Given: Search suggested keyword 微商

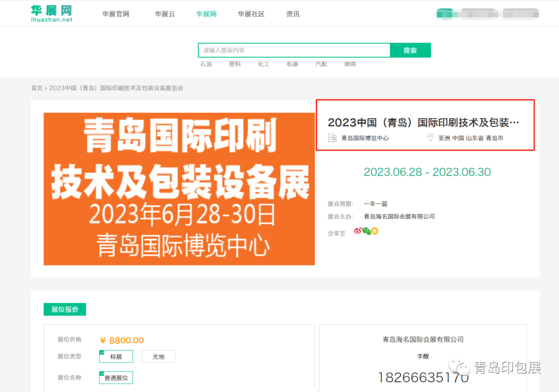Looking at the screenshot, I should tap(350, 64).
